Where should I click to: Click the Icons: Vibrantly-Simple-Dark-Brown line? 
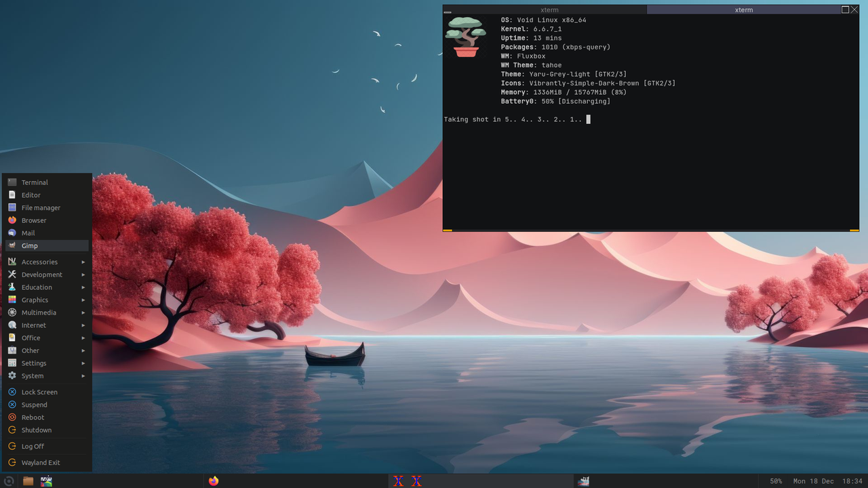(x=589, y=83)
